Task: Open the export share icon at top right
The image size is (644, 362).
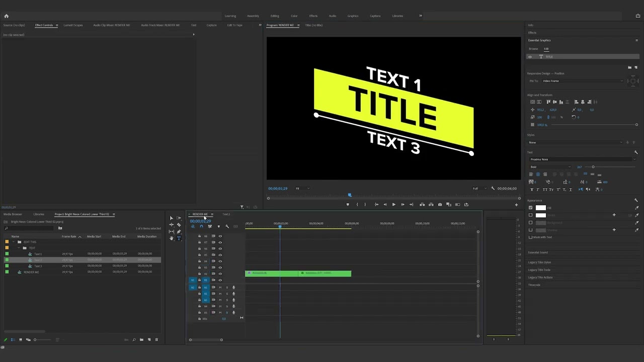Action: pyautogui.click(x=638, y=16)
